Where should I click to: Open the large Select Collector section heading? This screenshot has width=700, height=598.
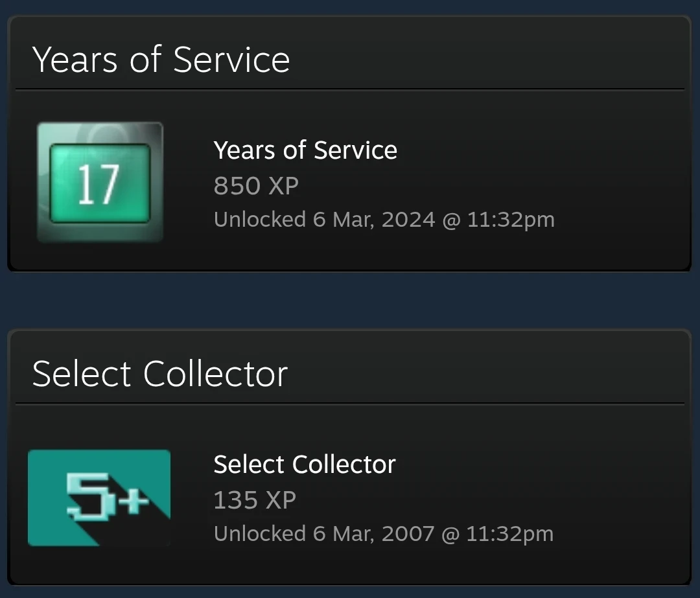[x=159, y=374]
